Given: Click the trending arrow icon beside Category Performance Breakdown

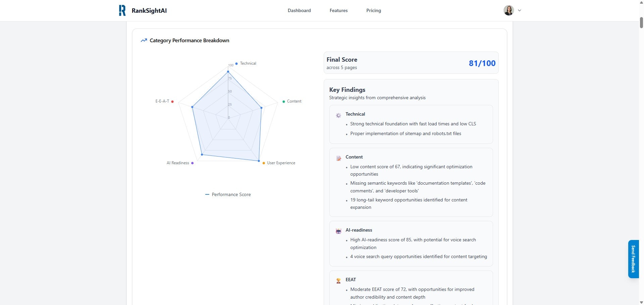Looking at the screenshot, I should (x=144, y=41).
